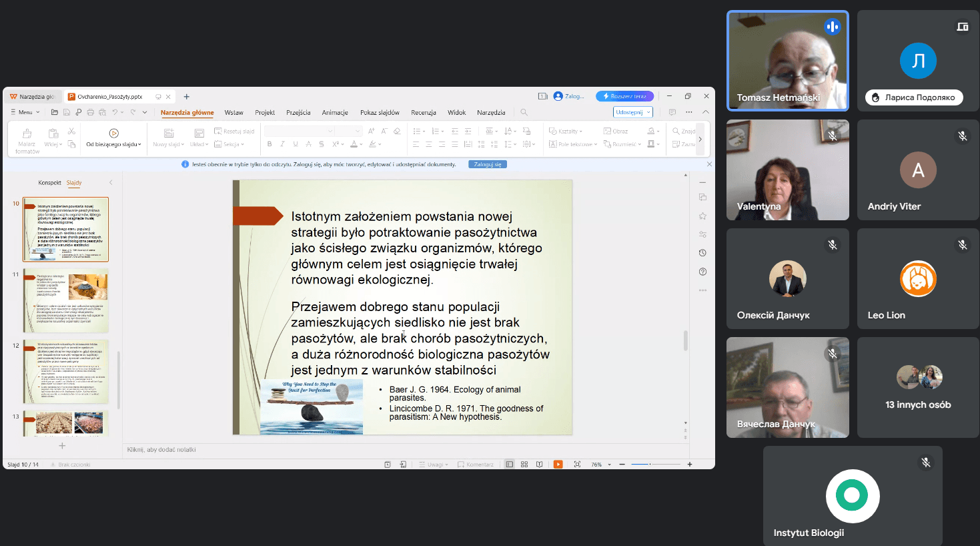
Task: Click the search magnifier next to Narzędzia tab
Action: pos(524,112)
